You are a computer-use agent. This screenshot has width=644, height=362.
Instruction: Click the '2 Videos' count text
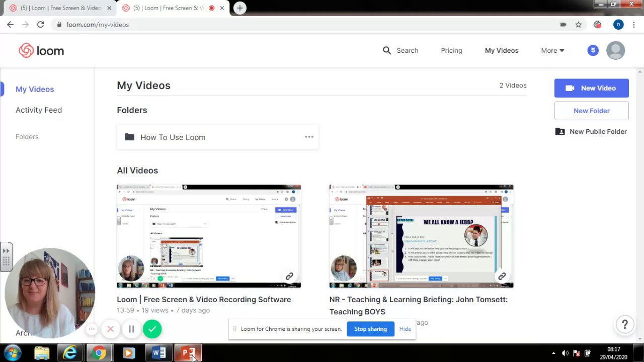click(x=513, y=85)
